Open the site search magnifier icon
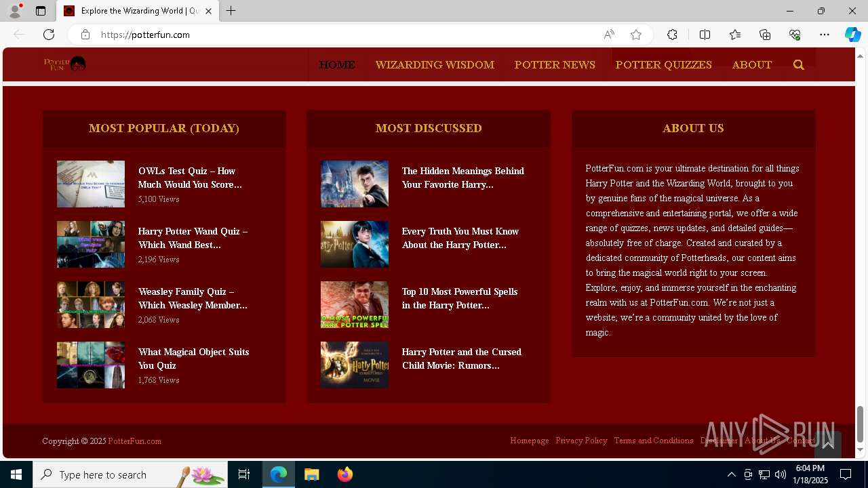 tap(799, 65)
